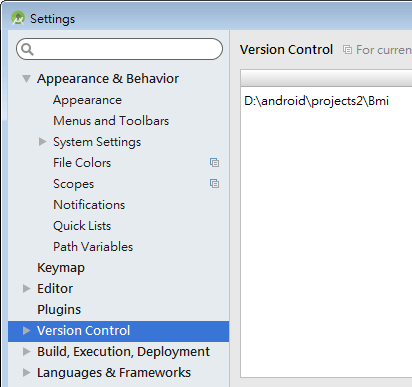Expand the Editor section
The width and height of the screenshot is (412, 387).
[x=27, y=288]
